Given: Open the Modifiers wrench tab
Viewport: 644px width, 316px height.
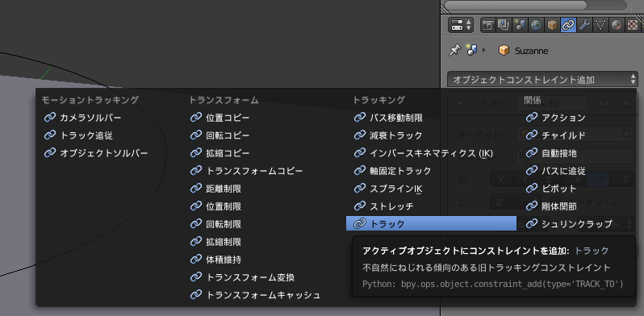Looking at the screenshot, I should pos(584,26).
